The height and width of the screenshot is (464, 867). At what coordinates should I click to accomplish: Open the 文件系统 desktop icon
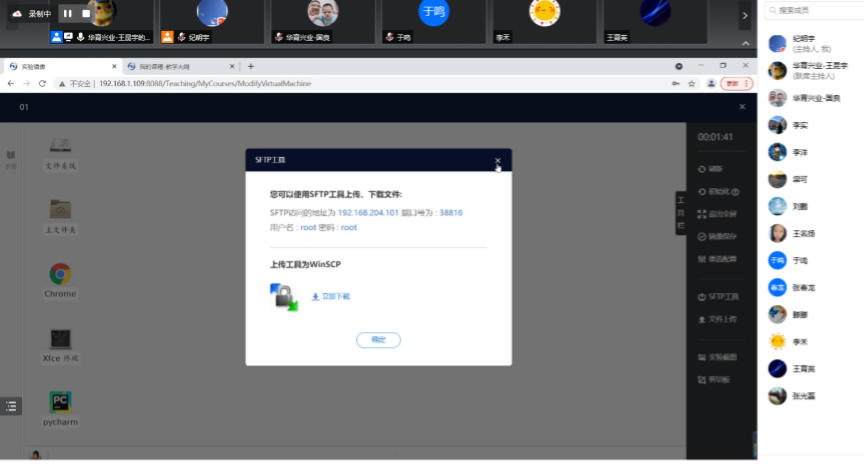pyautogui.click(x=60, y=145)
